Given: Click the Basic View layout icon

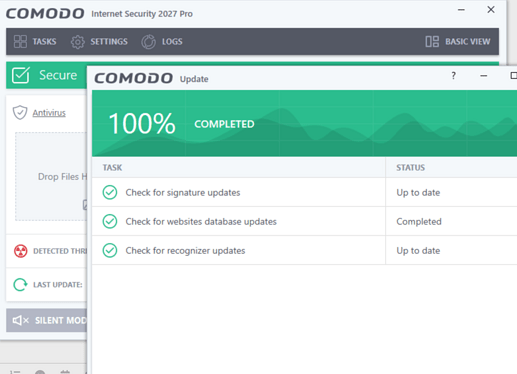Looking at the screenshot, I should pyautogui.click(x=432, y=42).
